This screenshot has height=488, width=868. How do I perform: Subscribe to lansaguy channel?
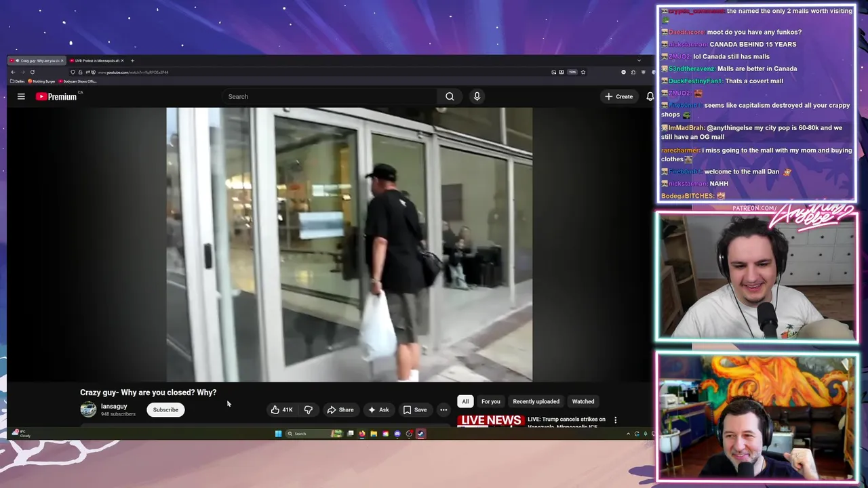click(x=165, y=410)
